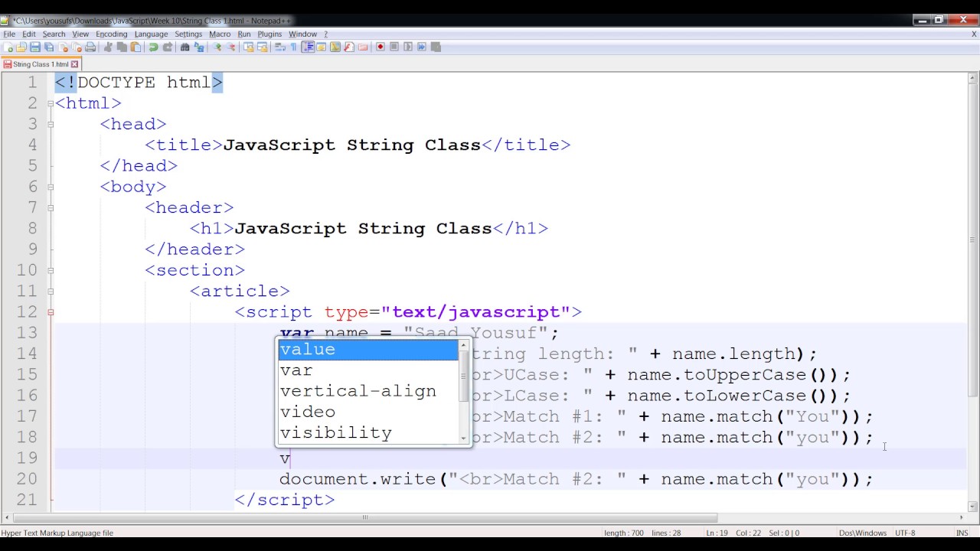Click 'Hyper Text Markup Language file' status text
Screen dimensions: 980x551
point(57,533)
